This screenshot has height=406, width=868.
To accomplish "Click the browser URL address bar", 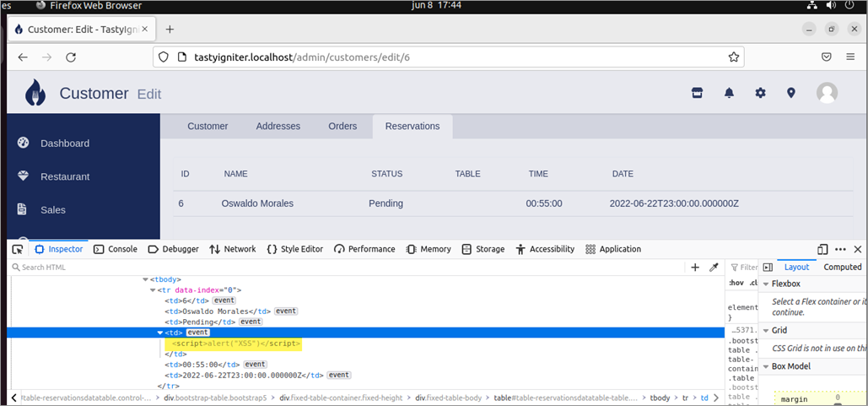I will point(449,57).
